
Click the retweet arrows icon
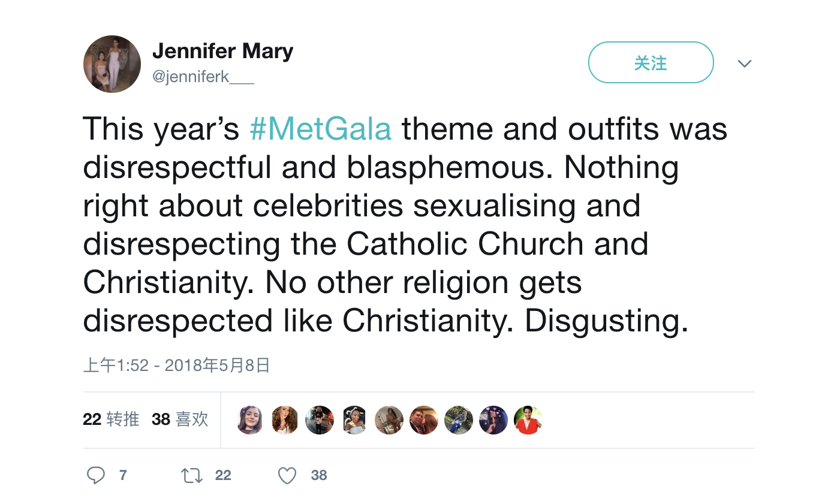click(x=191, y=476)
